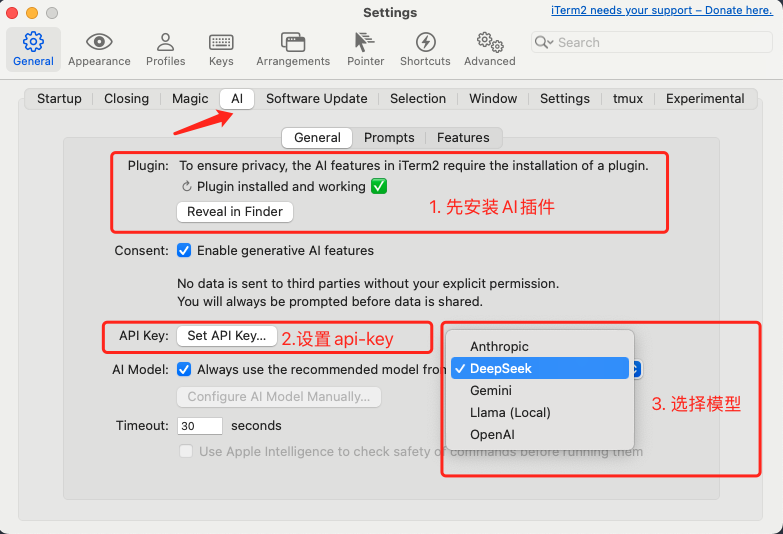Viewport: 783px width, 534px height.
Task: Click the Settings Search field
Action: click(x=652, y=42)
